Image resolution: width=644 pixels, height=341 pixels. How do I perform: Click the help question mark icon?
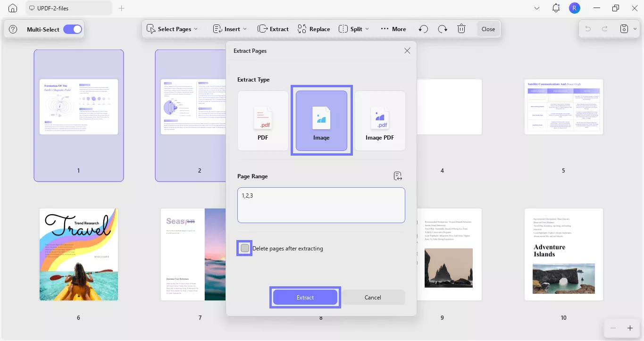pyautogui.click(x=13, y=29)
